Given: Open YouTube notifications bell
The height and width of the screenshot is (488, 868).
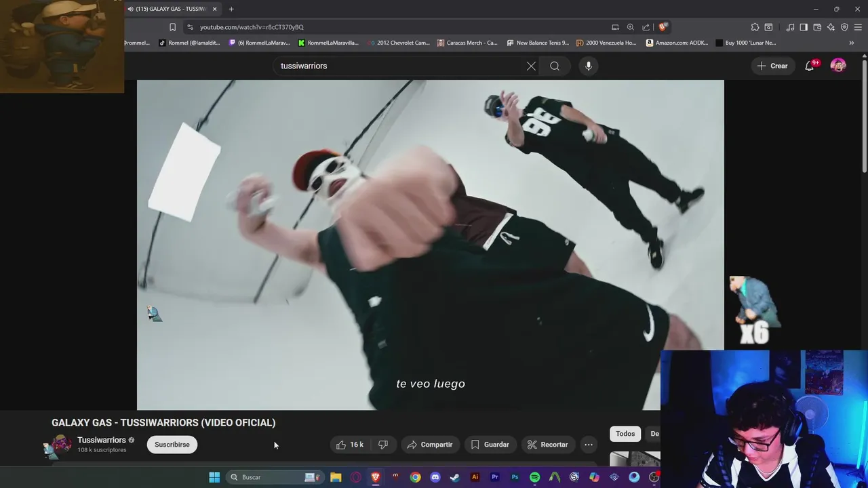Looking at the screenshot, I should click(x=809, y=66).
